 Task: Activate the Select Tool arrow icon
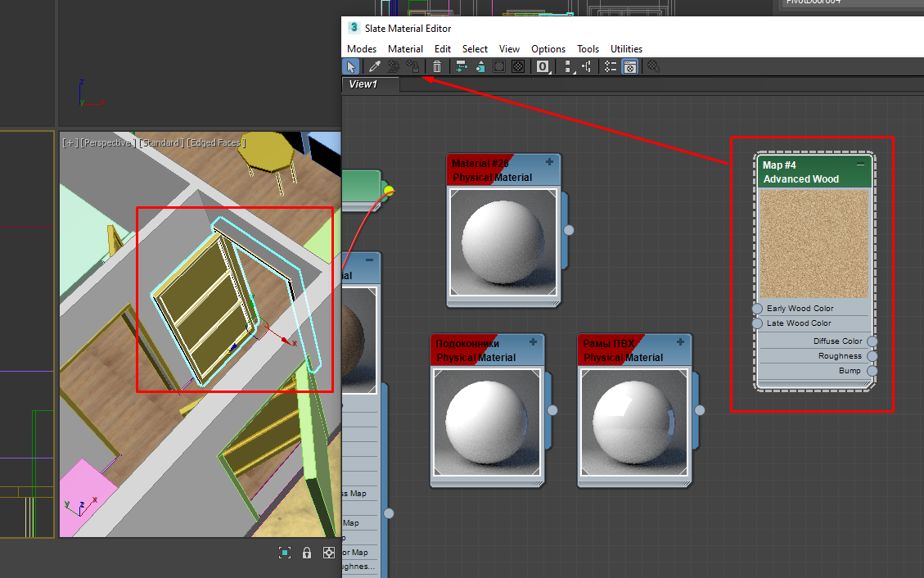350,66
